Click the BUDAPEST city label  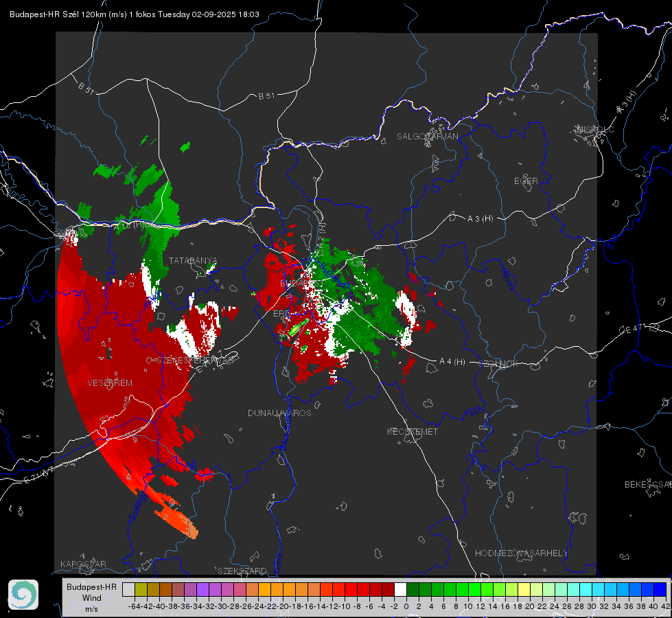(x=301, y=284)
